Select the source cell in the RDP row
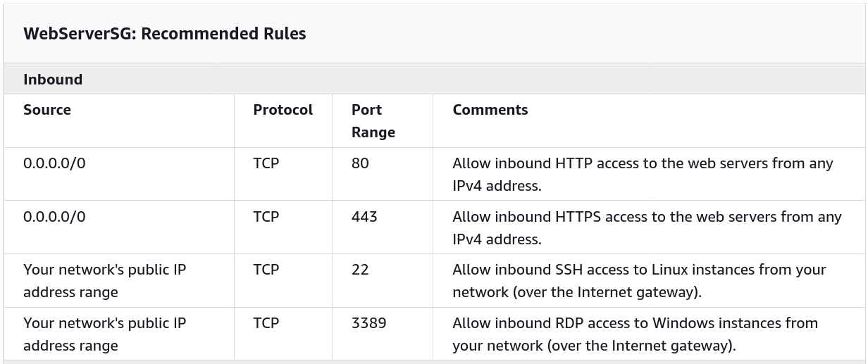This screenshot has width=868, height=364. coord(104,334)
